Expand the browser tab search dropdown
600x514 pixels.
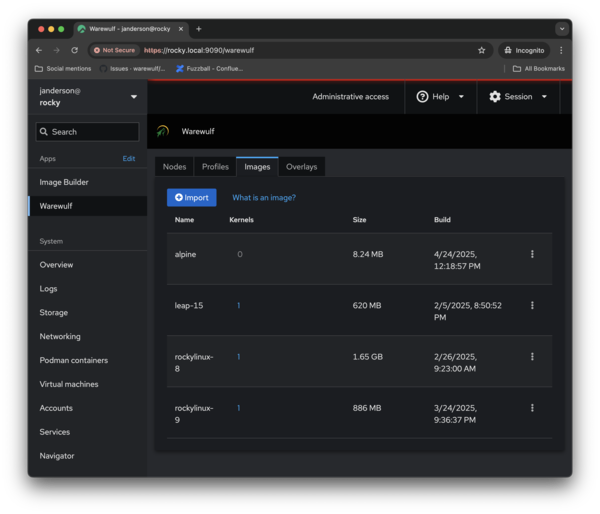[562, 29]
